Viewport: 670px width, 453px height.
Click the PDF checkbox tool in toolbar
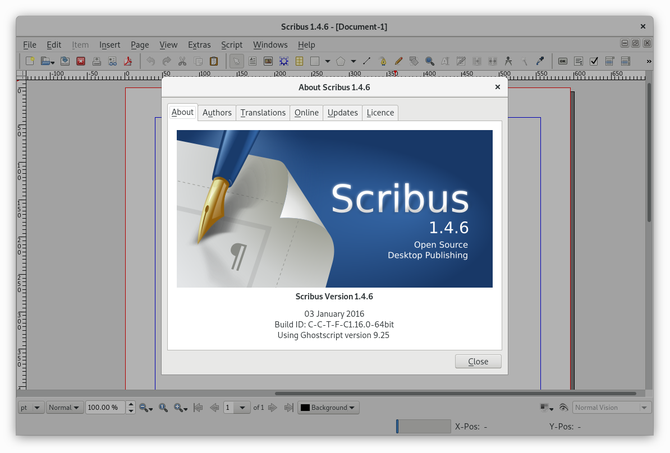tap(594, 61)
